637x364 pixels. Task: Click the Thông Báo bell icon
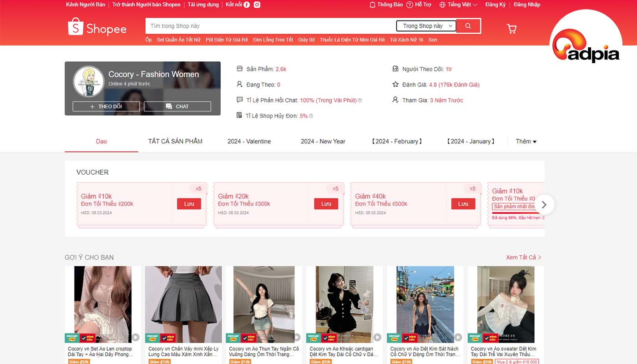[x=373, y=5]
